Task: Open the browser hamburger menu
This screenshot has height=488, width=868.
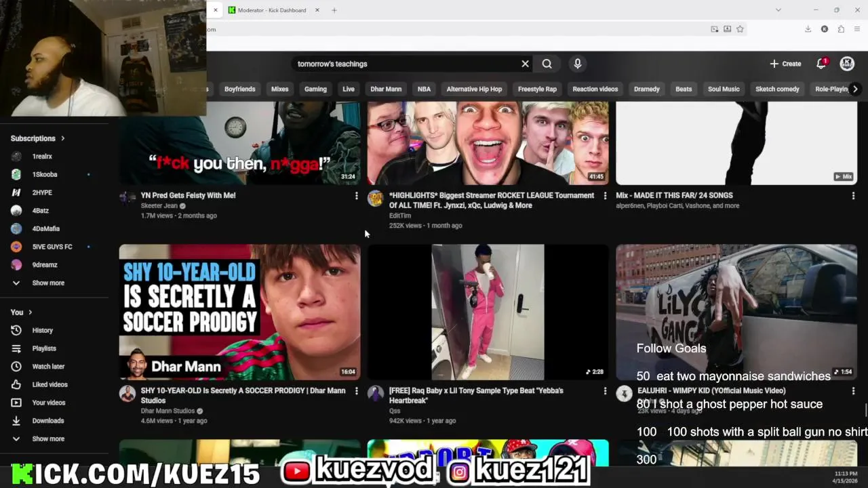Action: click(x=857, y=29)
